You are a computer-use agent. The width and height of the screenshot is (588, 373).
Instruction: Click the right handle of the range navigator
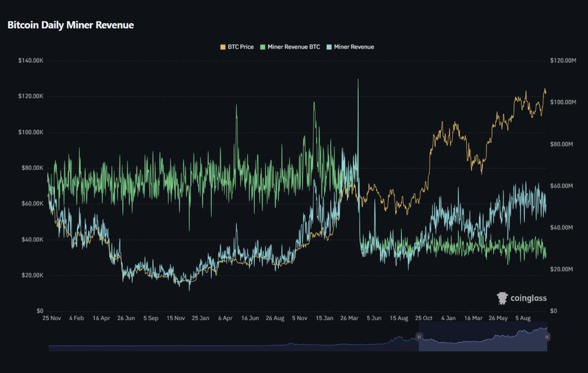pyautogui.click(x=547, y=337)
